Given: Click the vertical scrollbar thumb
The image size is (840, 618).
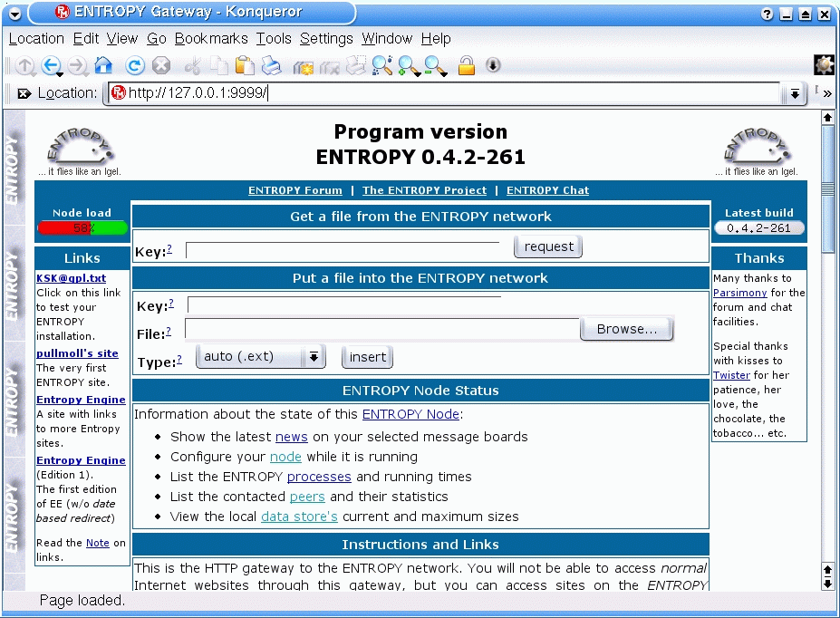Looking at the screenshot, I should (828, 188).
